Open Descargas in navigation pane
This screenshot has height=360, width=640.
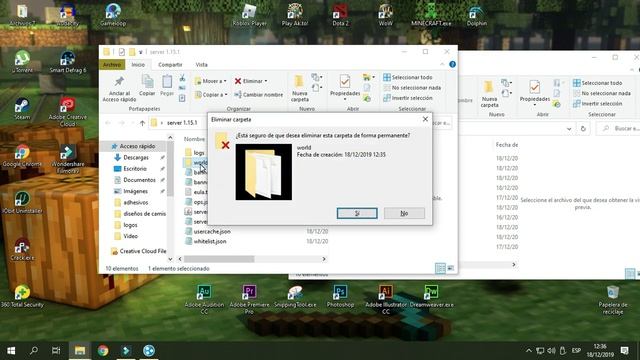point(136,158)
